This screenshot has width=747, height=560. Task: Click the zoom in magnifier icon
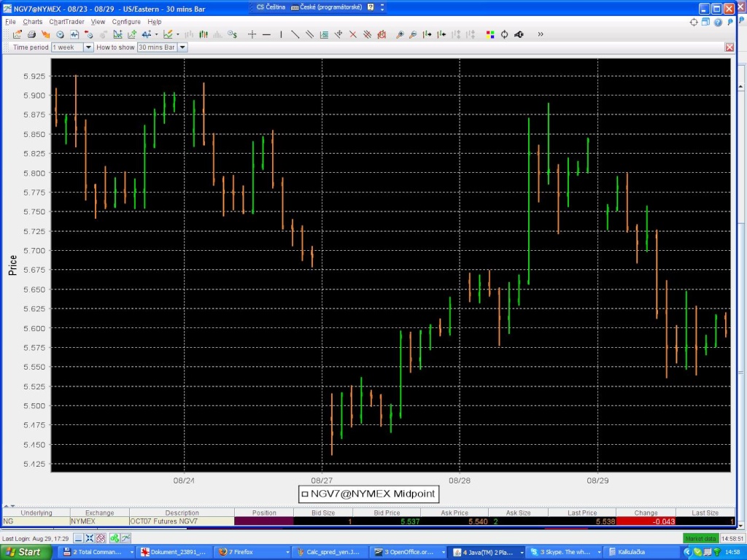(x=400, y=34)
